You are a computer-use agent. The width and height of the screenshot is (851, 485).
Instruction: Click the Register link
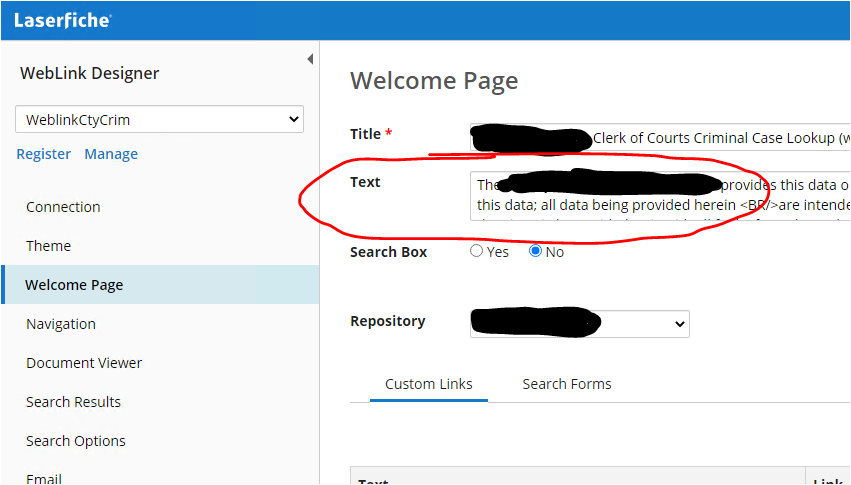click(43, 154)
